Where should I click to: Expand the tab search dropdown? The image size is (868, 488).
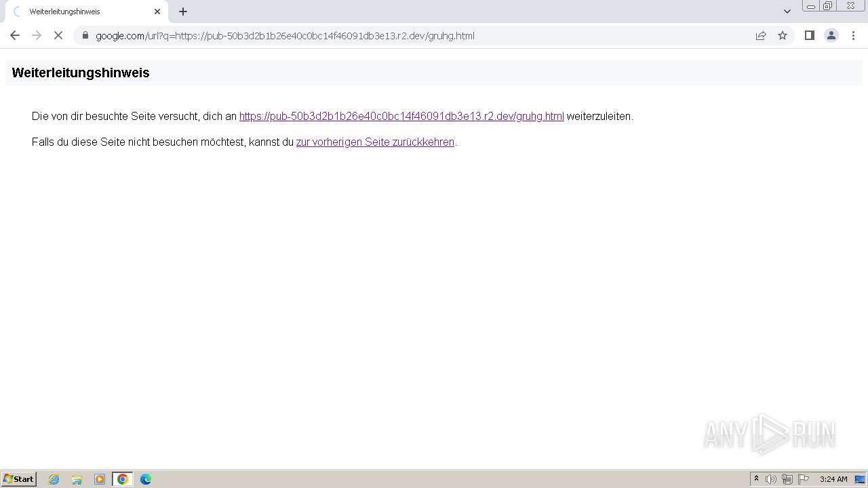787,12
